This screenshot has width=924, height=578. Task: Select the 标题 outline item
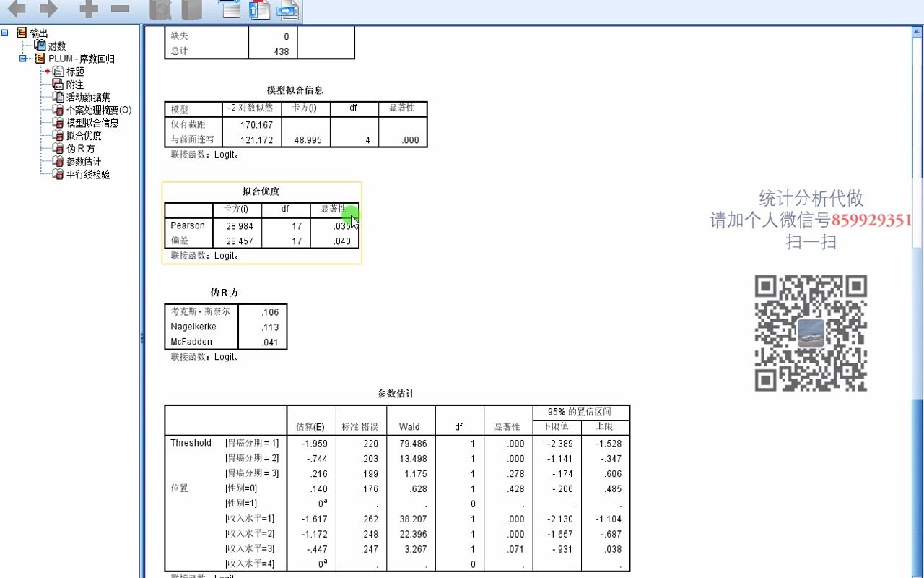(x=75, y=72)
